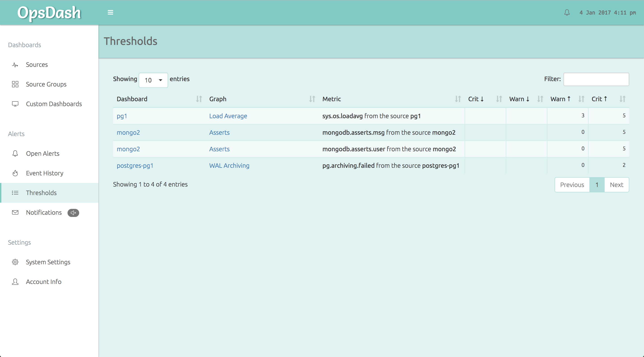
Task: Open the WAL Archiving graph link
Action: pos(229,165)
